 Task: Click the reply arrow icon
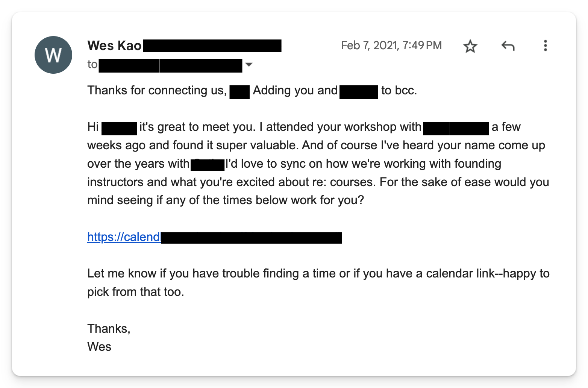[508, 46]
